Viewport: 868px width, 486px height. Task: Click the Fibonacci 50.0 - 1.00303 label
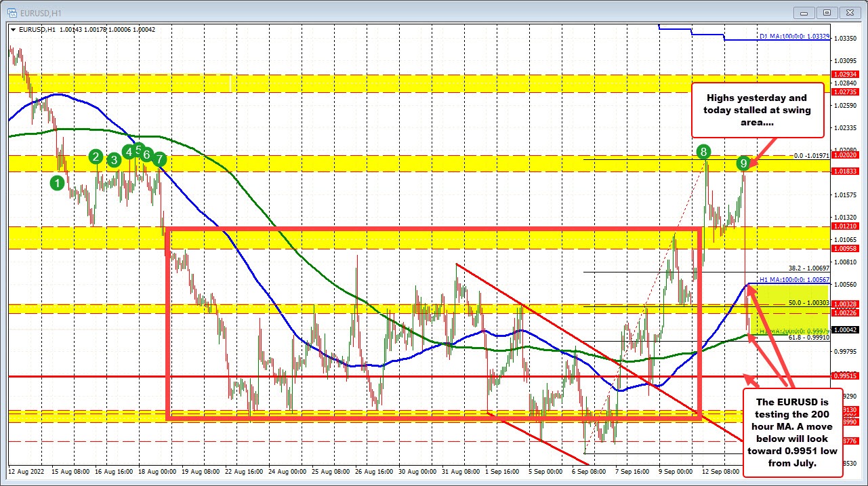pyautogui.click(x=809, y=302)
